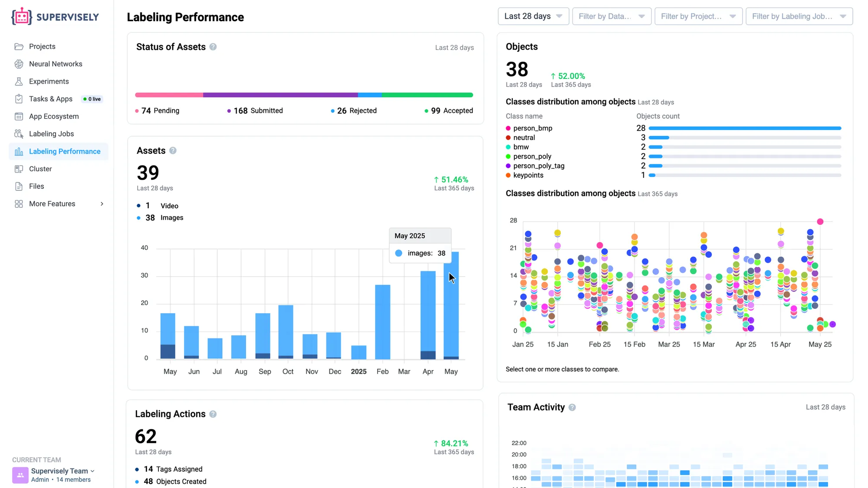Screen dimensions: 868x488
Task: Open the Last 28 days period dropdown
Action: [533, 16]
